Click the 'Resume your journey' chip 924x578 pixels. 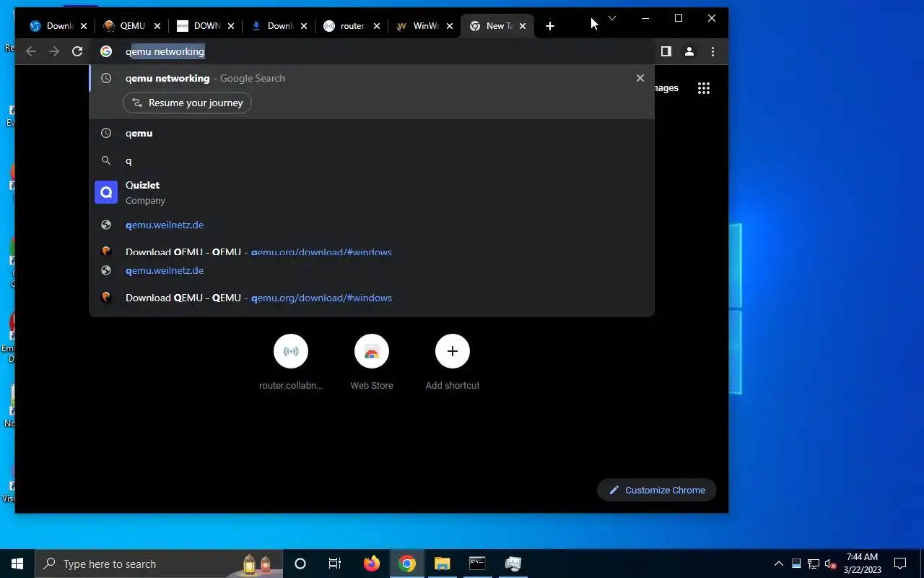tap(188, 103)
